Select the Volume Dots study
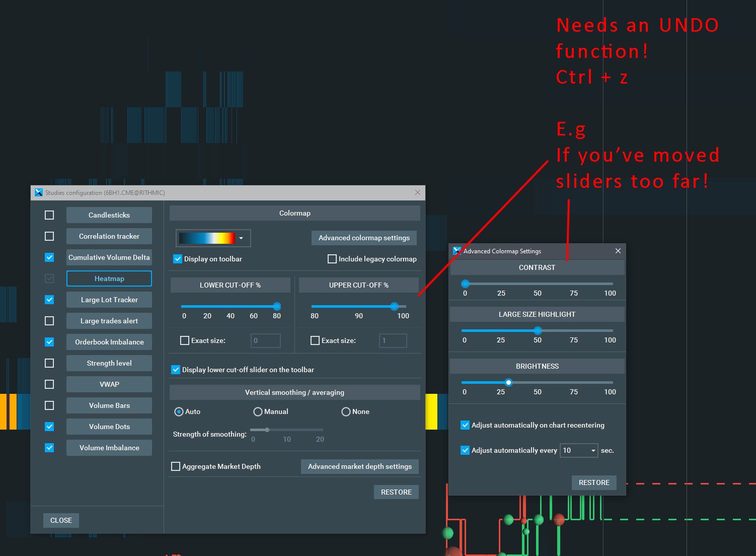The width and height of the screenshot is (756, 556). (109, 427)
